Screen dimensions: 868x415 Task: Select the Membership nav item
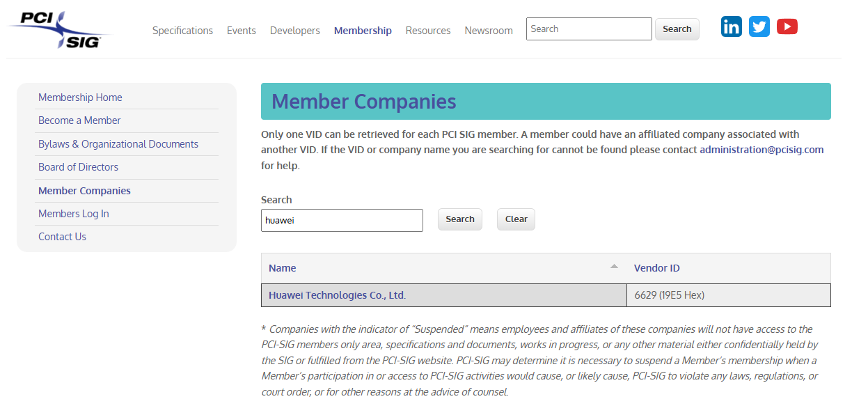tap(363, 31)
